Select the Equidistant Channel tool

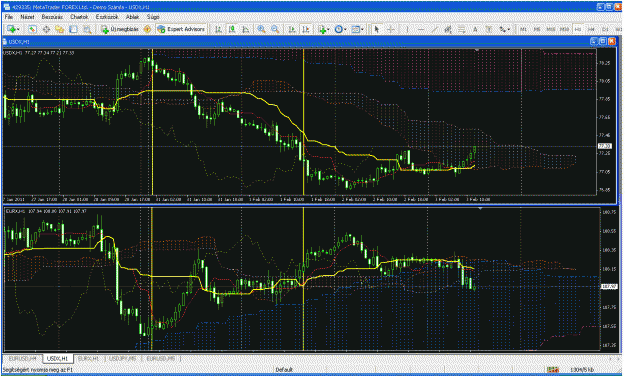[448, 29]
